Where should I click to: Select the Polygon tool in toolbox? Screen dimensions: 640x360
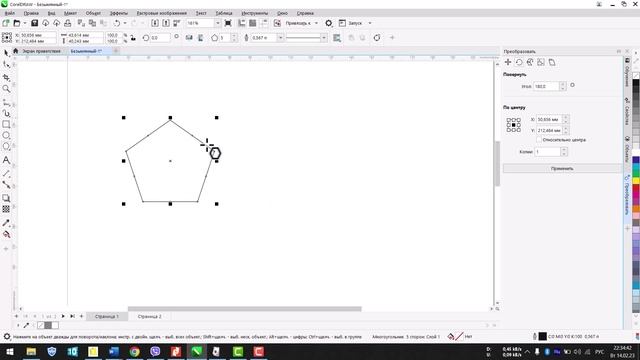coord(6,147)
